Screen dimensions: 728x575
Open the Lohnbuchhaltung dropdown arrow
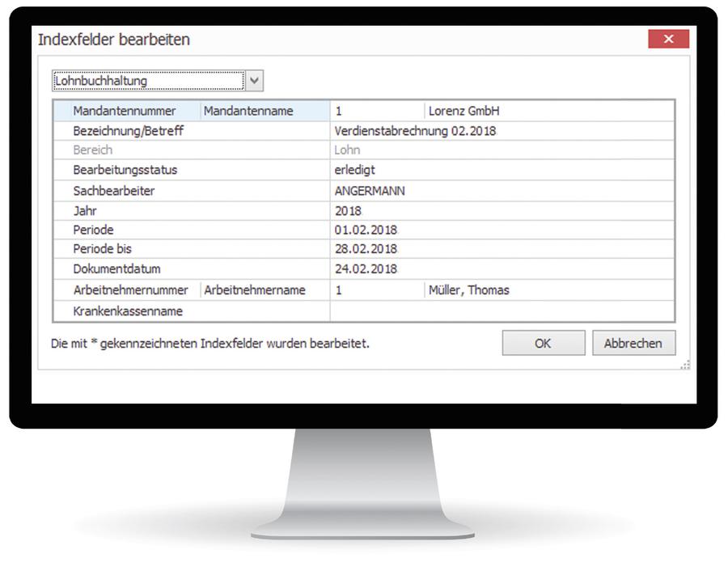point(254,80)
